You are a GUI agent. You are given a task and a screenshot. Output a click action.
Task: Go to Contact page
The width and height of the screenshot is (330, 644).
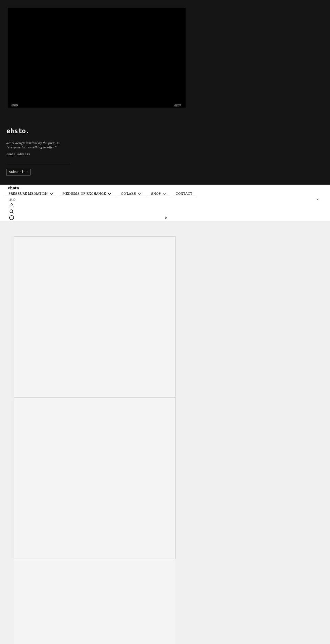tap(184, 194)
